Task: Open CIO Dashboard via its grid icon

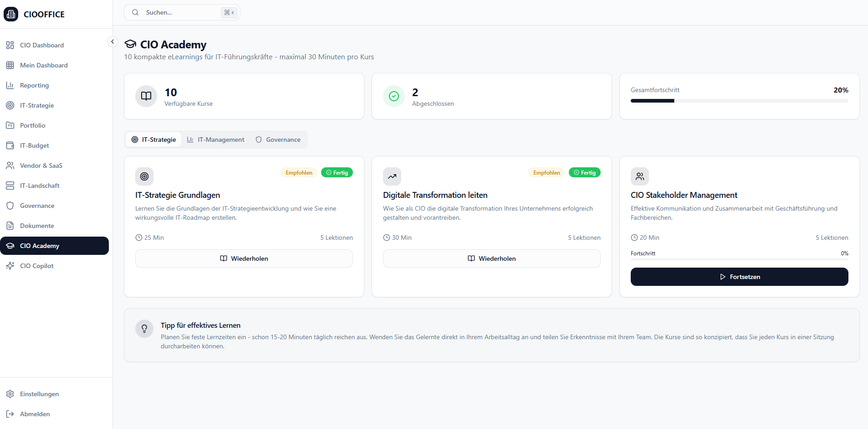Action: click(10, 45)
